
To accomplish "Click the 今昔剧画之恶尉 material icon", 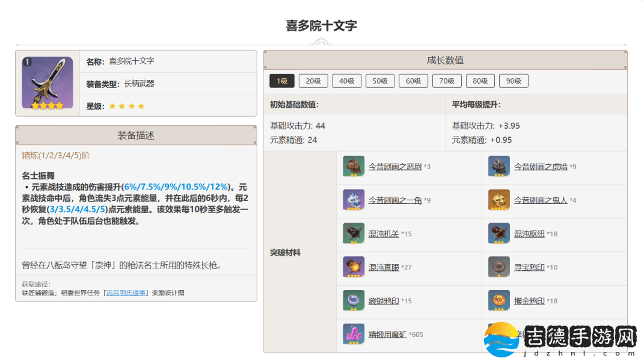I will (x=354, y=167).
